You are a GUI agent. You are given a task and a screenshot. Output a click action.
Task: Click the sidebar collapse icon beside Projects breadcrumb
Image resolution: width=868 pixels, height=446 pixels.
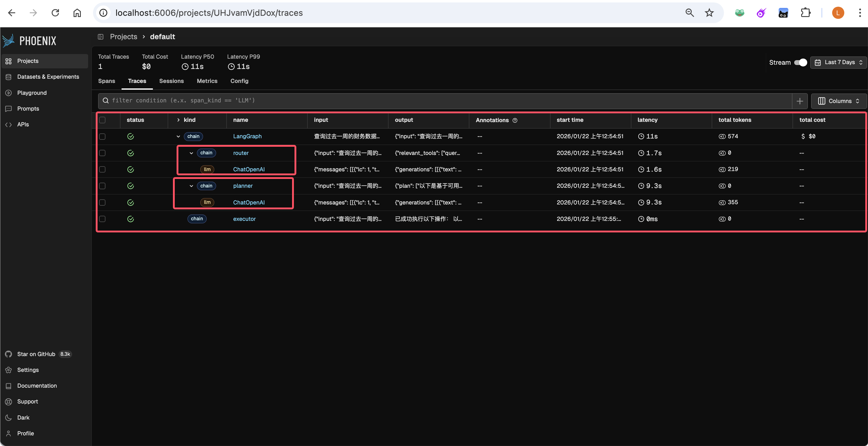click(x=100, y=37)
